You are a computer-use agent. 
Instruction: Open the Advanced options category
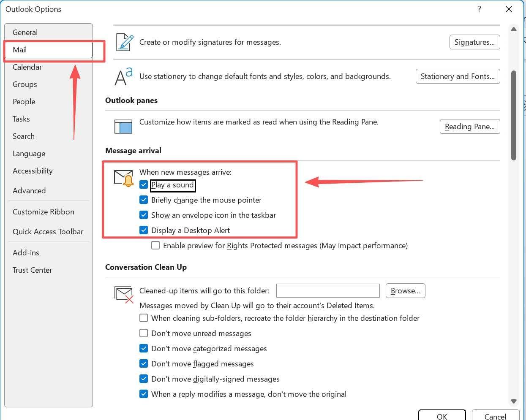click(x=29, y=191)
